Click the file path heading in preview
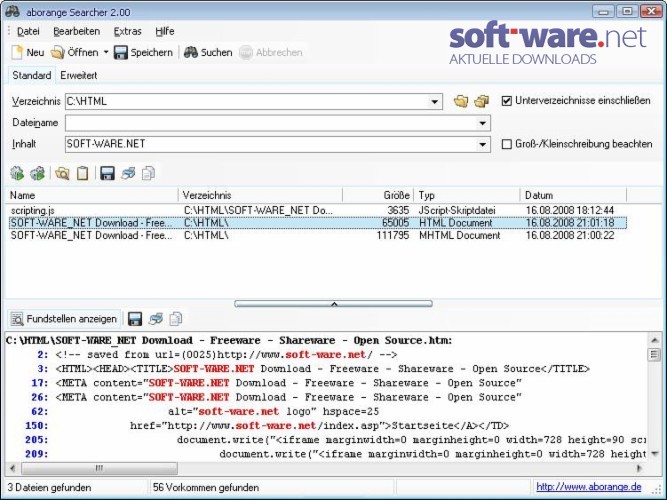The height and width of the screenshot is (500, 667). pos(229,340)
